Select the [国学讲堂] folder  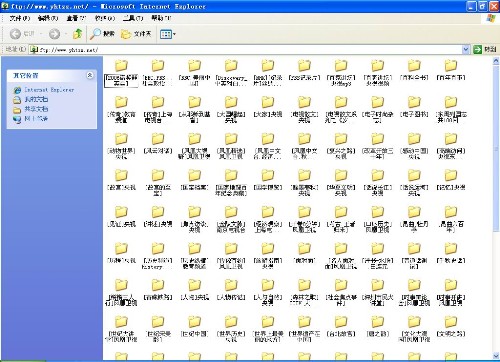(268, 180)
